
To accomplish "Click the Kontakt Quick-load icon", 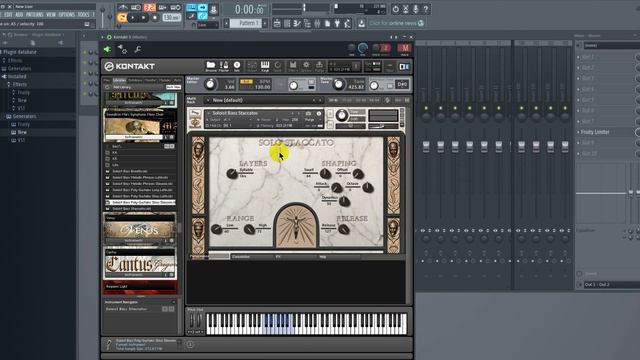I will pos(278,66).
